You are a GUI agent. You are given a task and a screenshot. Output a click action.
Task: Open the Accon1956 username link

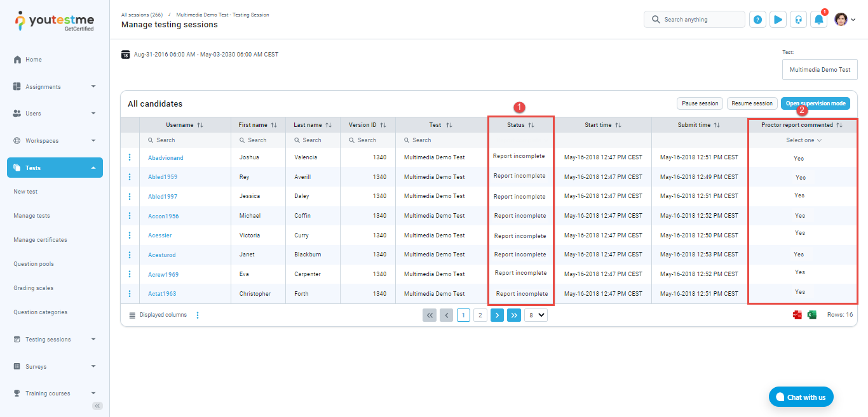click(163, 216)
